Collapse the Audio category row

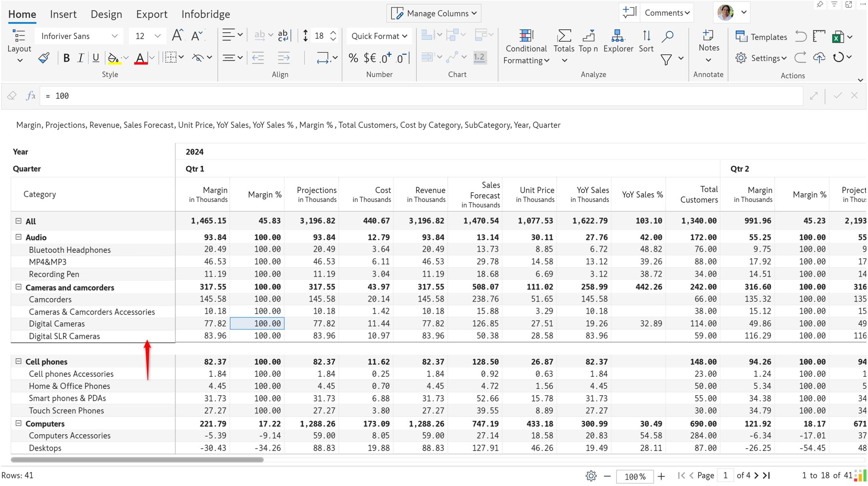point(18,237)
